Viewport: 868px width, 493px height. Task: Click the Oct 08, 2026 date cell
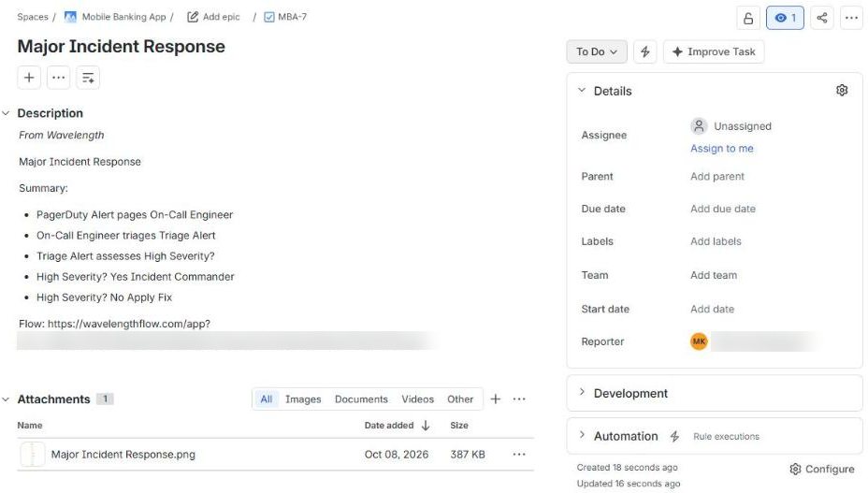pos(397,455)
